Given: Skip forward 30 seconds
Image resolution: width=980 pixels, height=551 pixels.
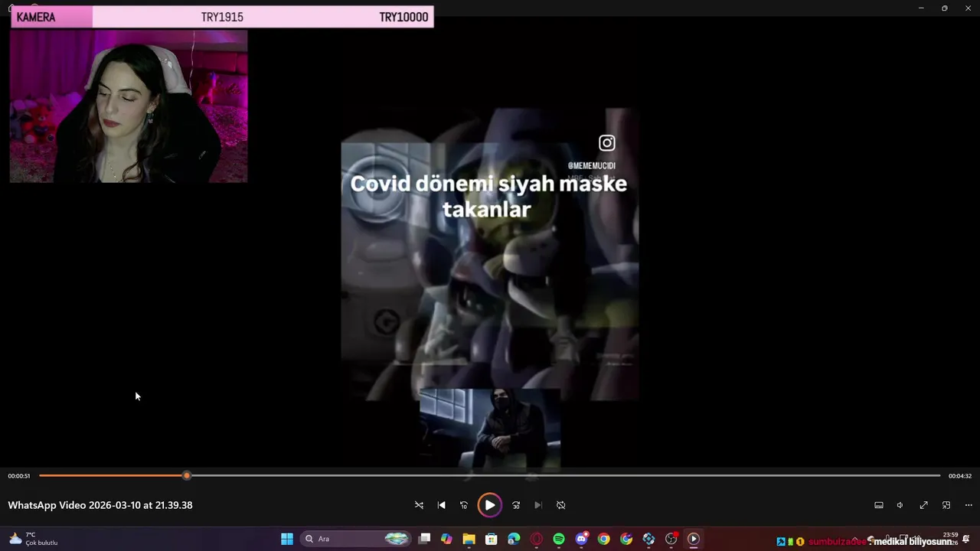Looking at the screenshot, I should tap(516, 505).
